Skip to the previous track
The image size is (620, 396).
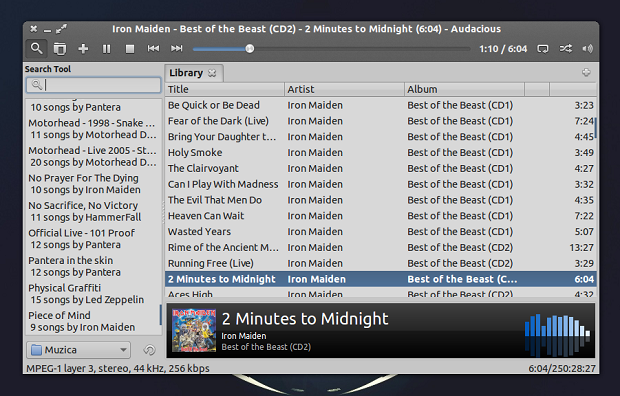click(153, 48)
